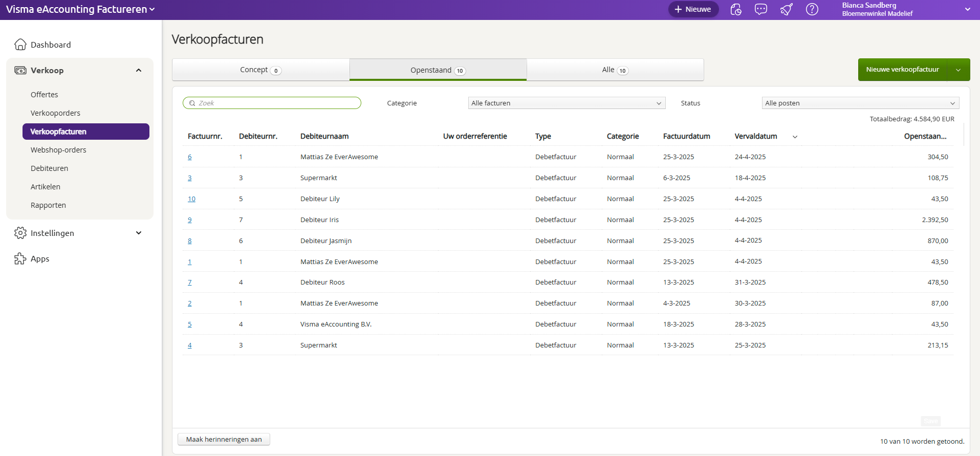This screenshot has height=456, width=980.
Task: Open the Alle facturen category dropdown
Action: coord(567,103)
